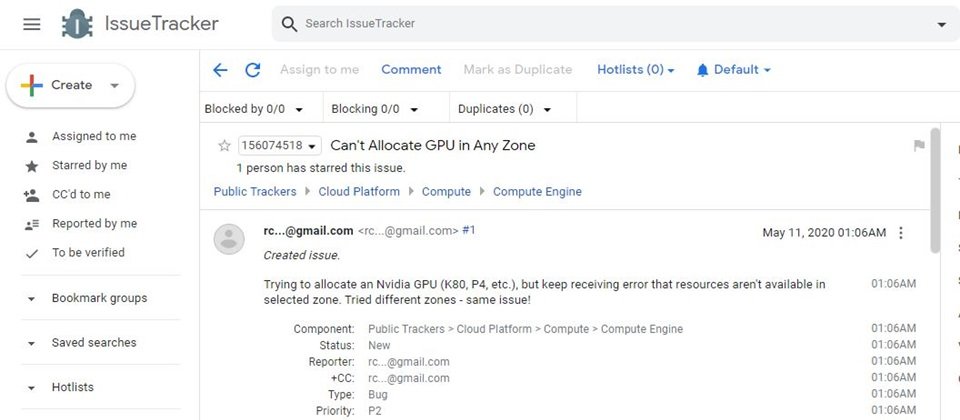Click the vertical scrollbar in issue pane
Viewport: 960px width, 420px height.
935,190
